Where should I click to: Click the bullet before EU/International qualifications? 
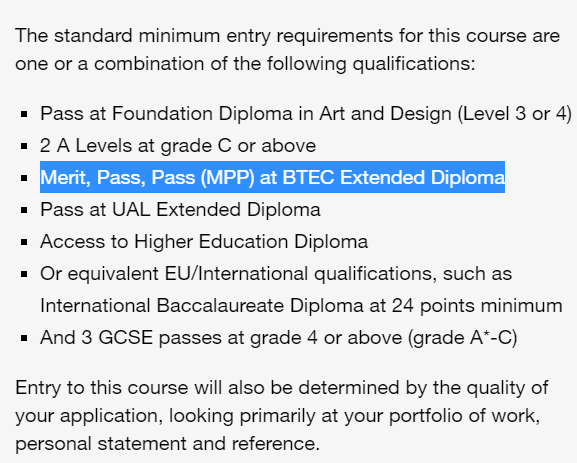pyautogui.click(x=25, y=274)
